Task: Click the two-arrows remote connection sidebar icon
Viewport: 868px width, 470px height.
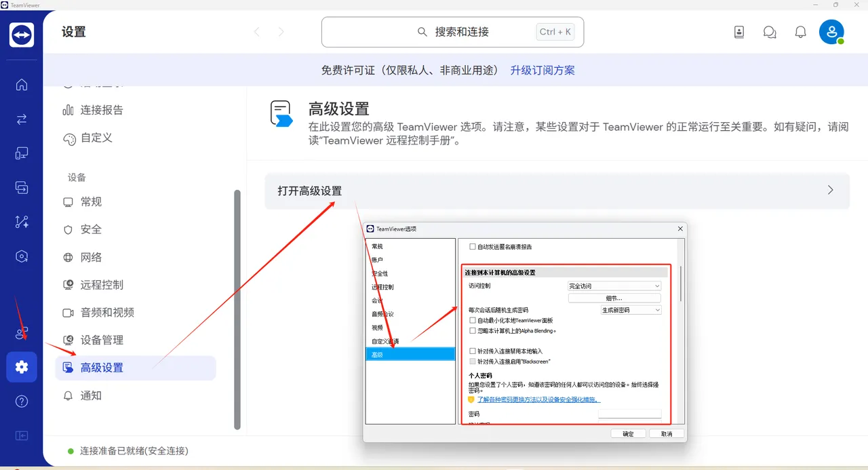Action: 22,119
